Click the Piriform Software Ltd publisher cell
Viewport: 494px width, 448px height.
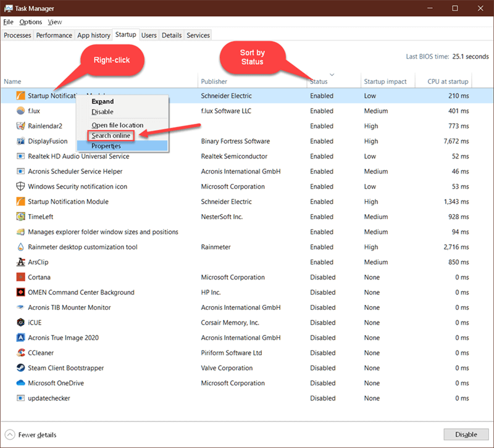pyautogui.click(x=231, y=352)
